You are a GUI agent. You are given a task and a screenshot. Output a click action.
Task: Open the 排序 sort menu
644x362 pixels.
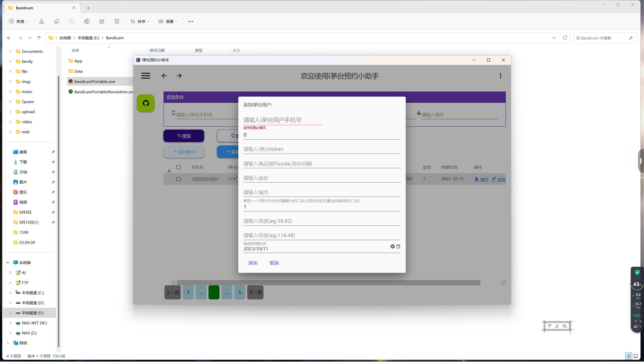click(x=140, y=21)
